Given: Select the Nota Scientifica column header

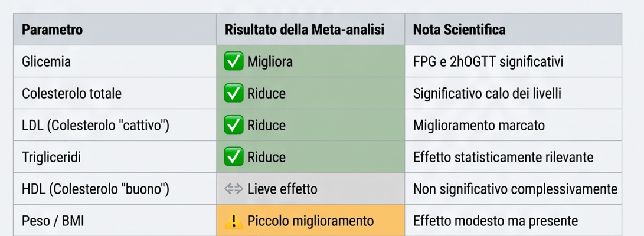Looking at the screenshot, I should [514, 29].
